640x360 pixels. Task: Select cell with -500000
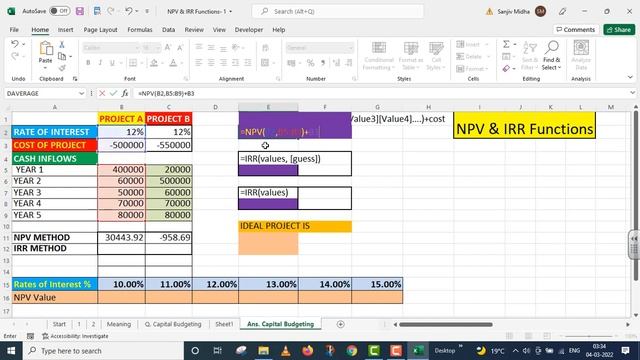[x=121, y=145]
